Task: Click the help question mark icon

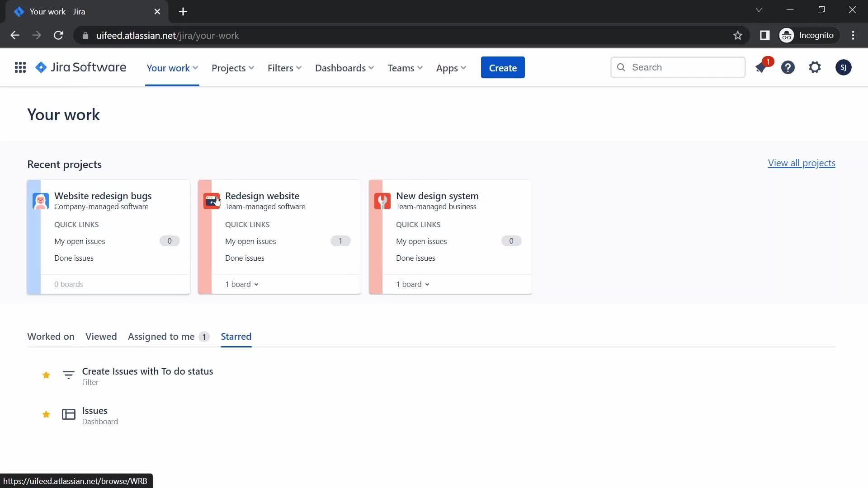Action: tap(788, 67)
